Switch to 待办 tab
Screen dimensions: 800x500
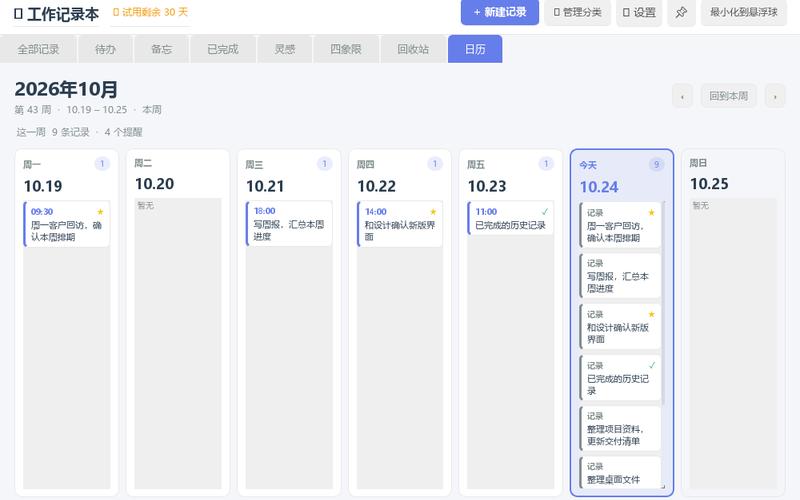[106, 49]
